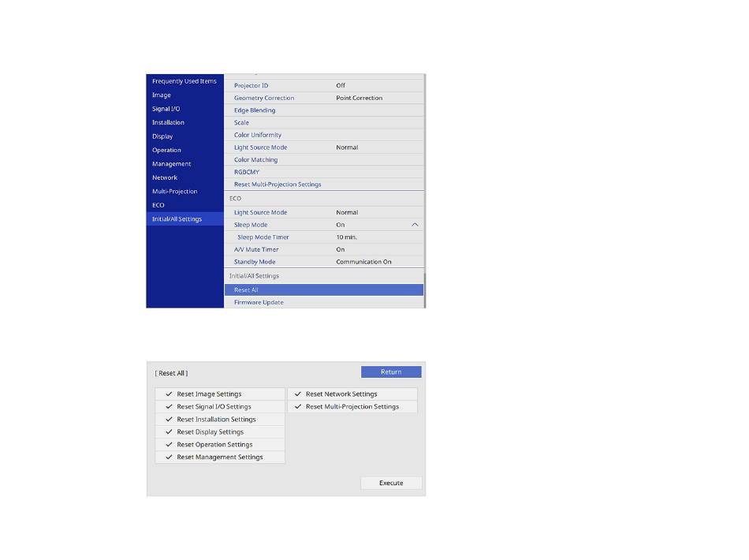Image resolution: width=749 pixels, height=560 pixels.
Task: Click the Communication On value
Action: coord(363,262)
